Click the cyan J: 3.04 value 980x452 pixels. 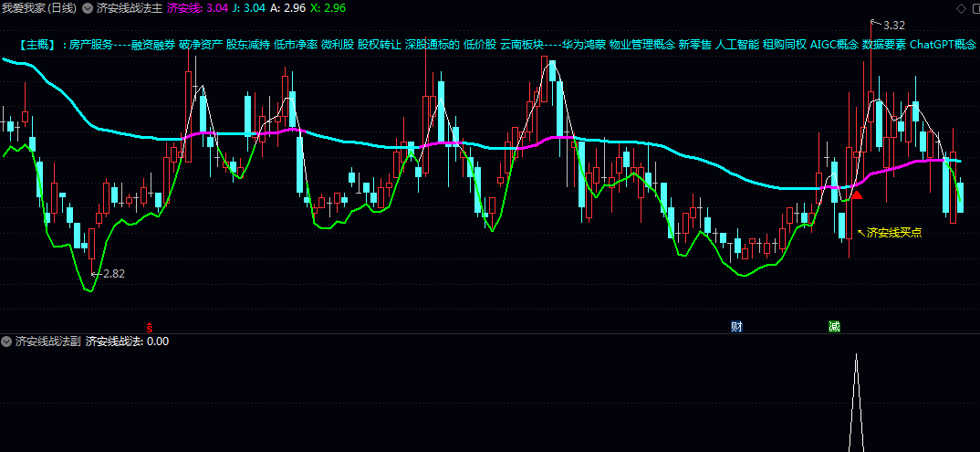249,8
